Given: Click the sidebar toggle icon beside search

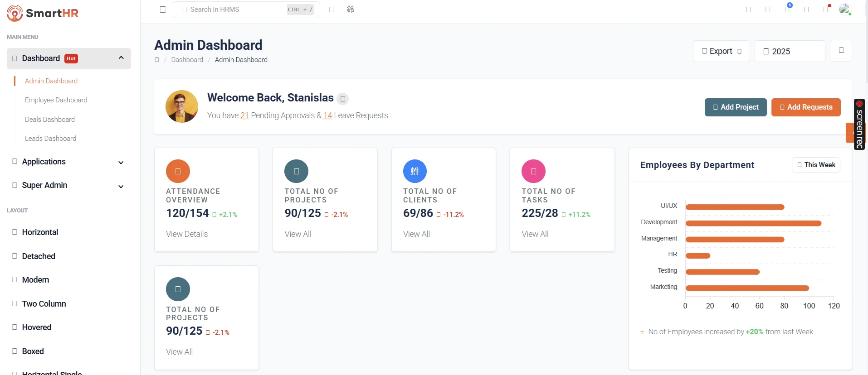Looking at the screenshot, I should coord(163,10).
